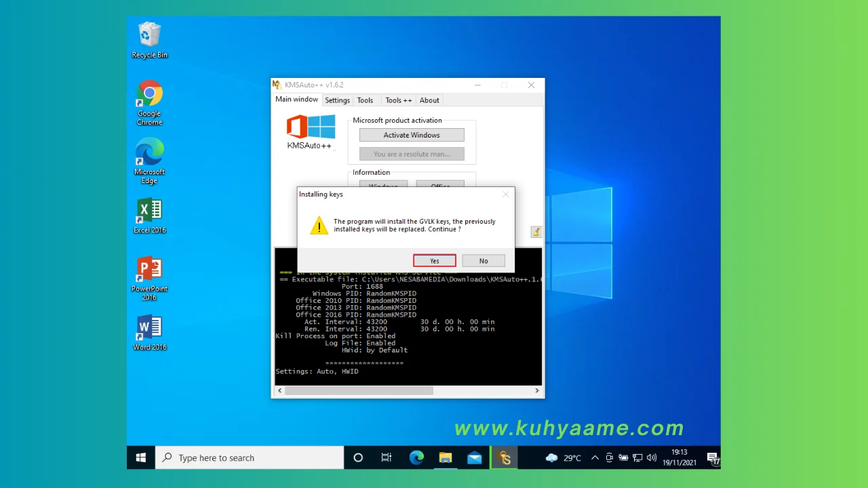
Task: Click the KMSAuto++ title bar icon
Action: tap(277, 85)
